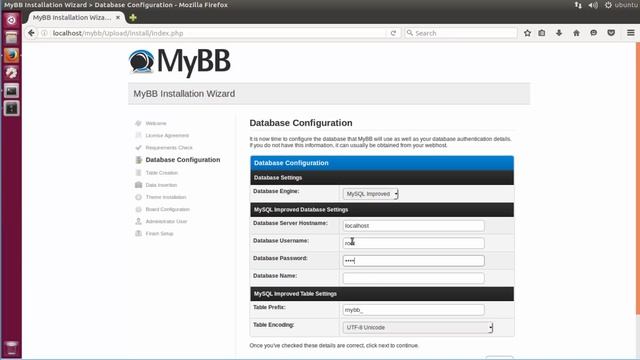Open Files manager in the launcher

click(11, 38)
